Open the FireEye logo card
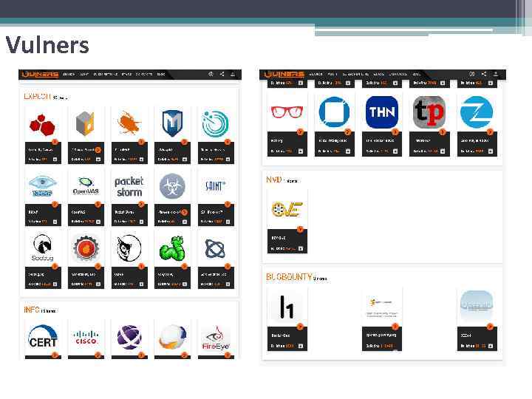 [x=216, y=340]
